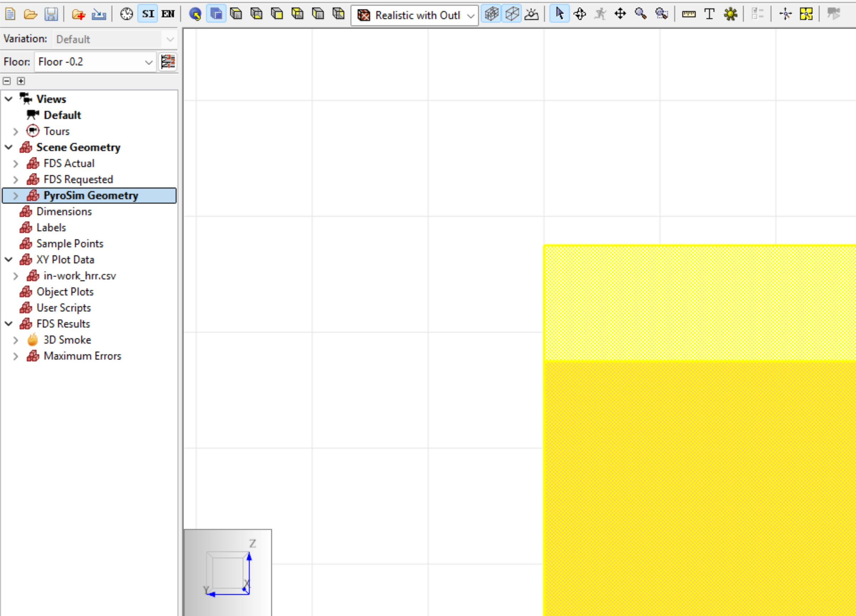Viewport: 856px width, 616px height.
Task: Select the Tours tree item
Action: point(57,131)
